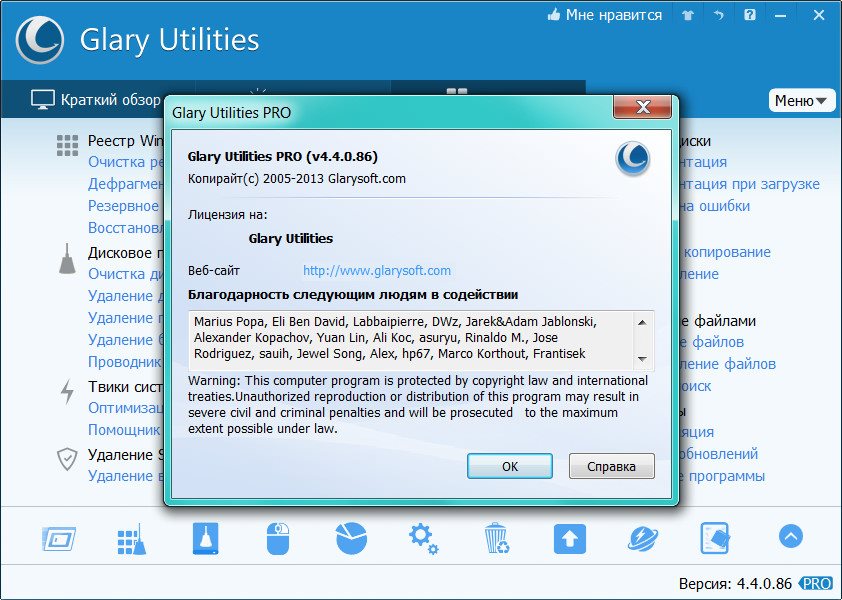This screenshot has height=600, width=842.
Task: Launch Registry Cleaner grid-and-broom icon
Action: (132, 539)
